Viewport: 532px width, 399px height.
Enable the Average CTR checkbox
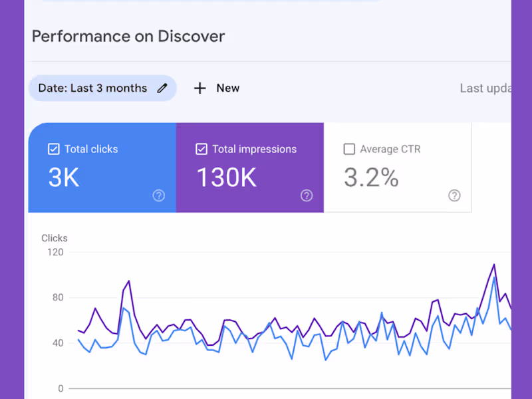[349, 149]
